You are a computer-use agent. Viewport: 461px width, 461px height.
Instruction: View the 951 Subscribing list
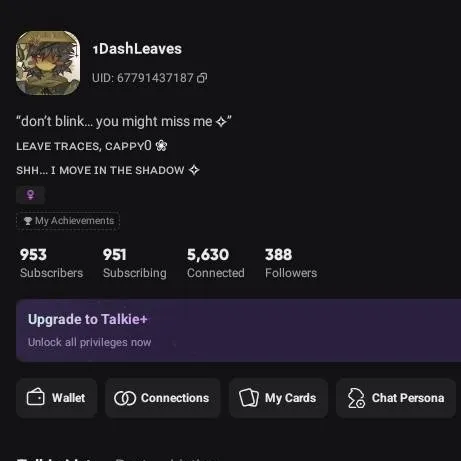pos(135,263)
